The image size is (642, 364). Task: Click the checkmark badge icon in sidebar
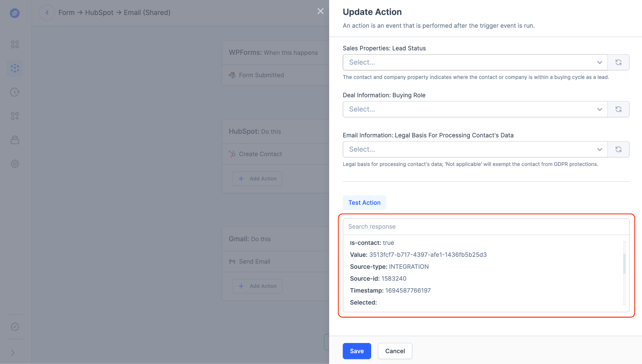(x=15, y=327)
